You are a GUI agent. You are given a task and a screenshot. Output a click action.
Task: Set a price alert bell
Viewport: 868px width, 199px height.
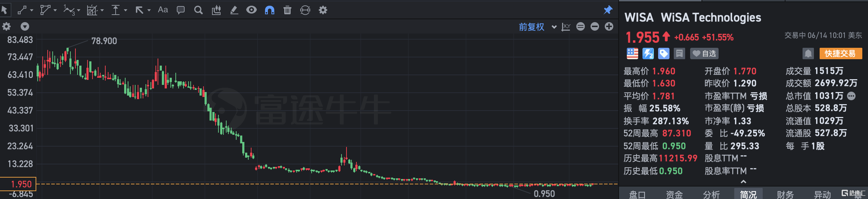point(808,53)
